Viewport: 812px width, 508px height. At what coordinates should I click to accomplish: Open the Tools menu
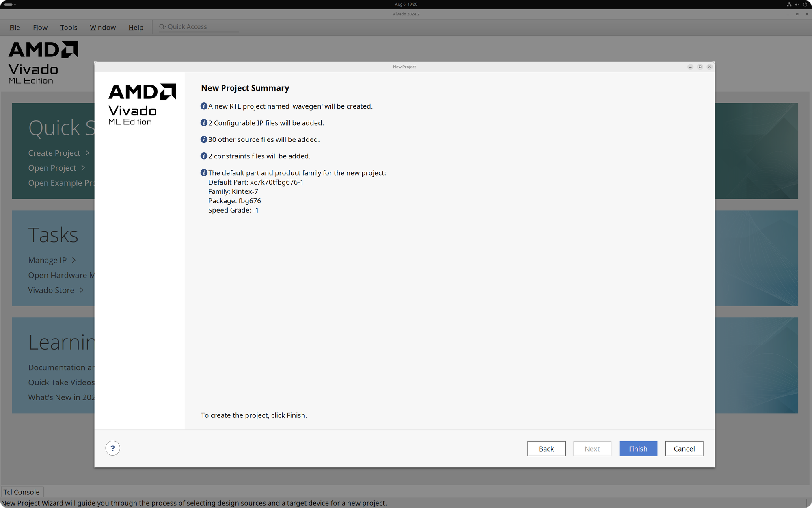click(x=69, y=28)
